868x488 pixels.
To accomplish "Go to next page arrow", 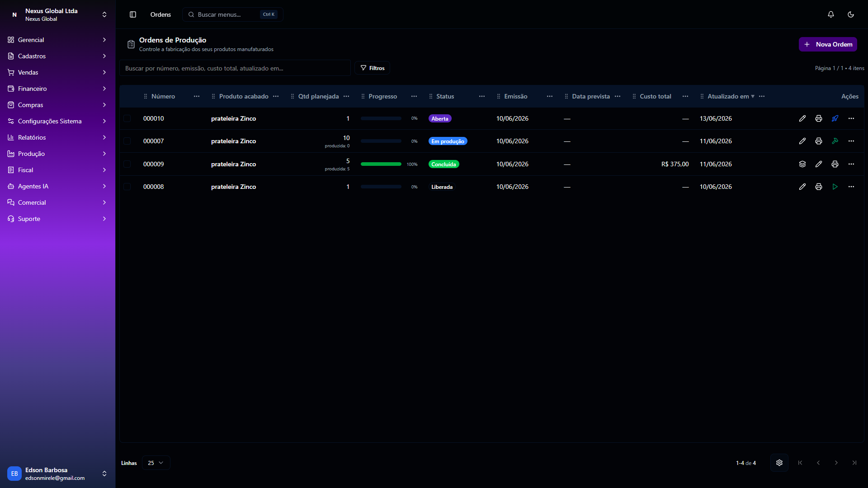I will pos(836,463).
